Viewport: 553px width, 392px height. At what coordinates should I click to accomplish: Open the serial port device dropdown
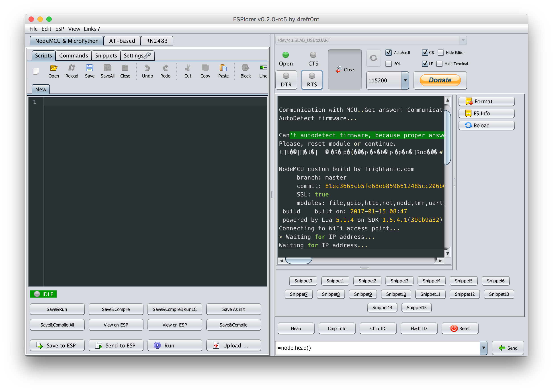tap(463, 40)
